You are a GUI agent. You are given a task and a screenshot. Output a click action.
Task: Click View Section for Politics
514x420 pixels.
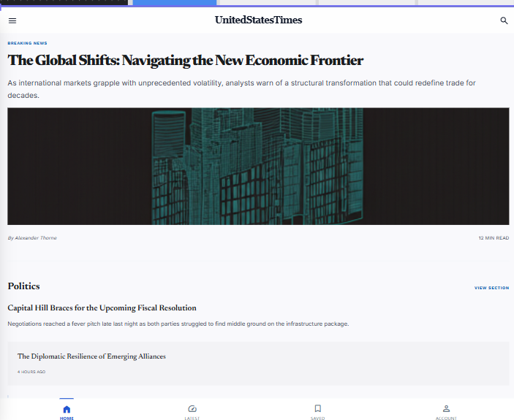(492, 288)
